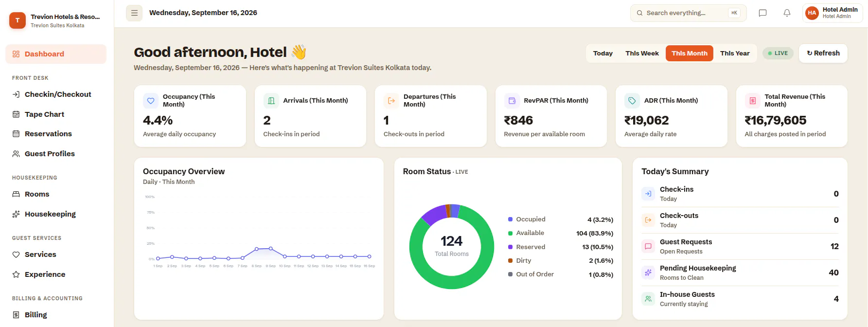Click the Reserved legend entry
Screen dimensions: 868x327
pos(561,247)
